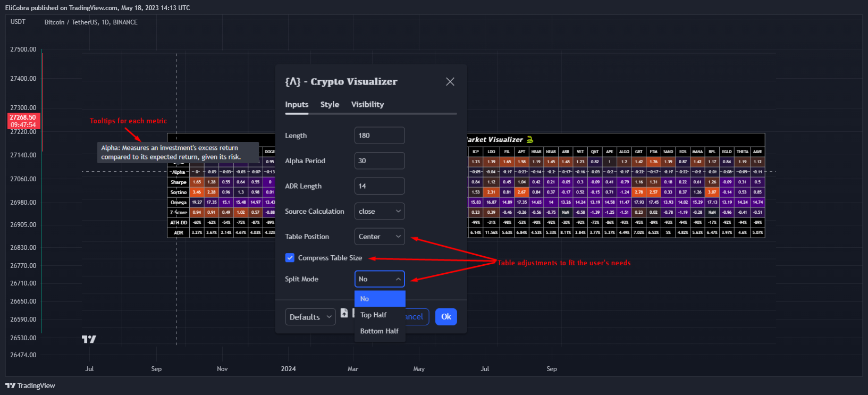Click the ADR Length field showing 14
Screen dimensions: 868x395
[x=380, y=186]
